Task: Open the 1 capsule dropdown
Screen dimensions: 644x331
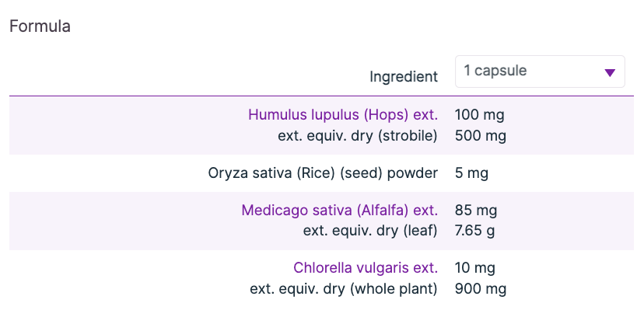Action: [540, 71]
